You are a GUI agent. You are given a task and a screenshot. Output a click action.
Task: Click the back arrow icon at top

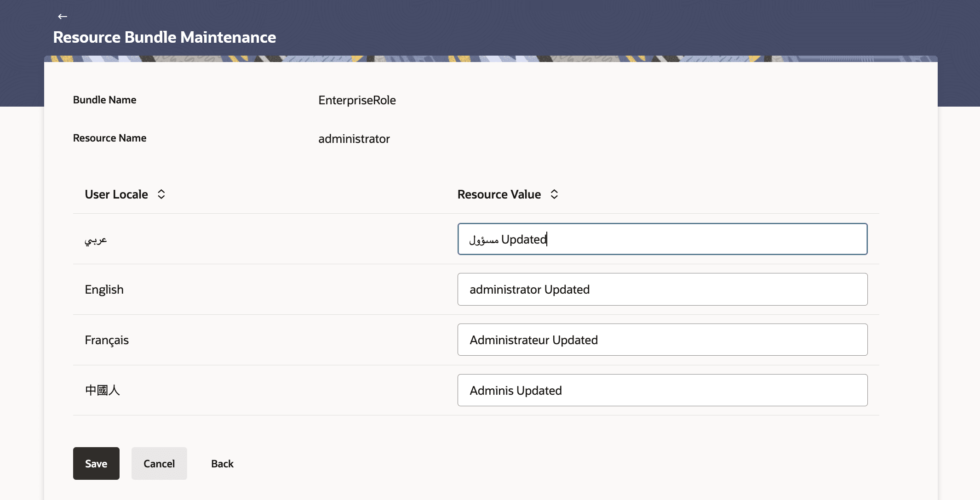(63, 17)
